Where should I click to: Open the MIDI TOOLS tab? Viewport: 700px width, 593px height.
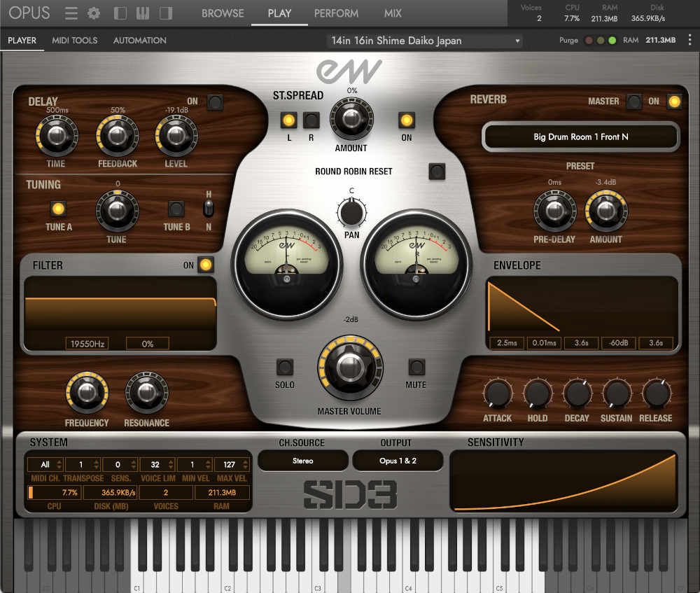[74, 40]
